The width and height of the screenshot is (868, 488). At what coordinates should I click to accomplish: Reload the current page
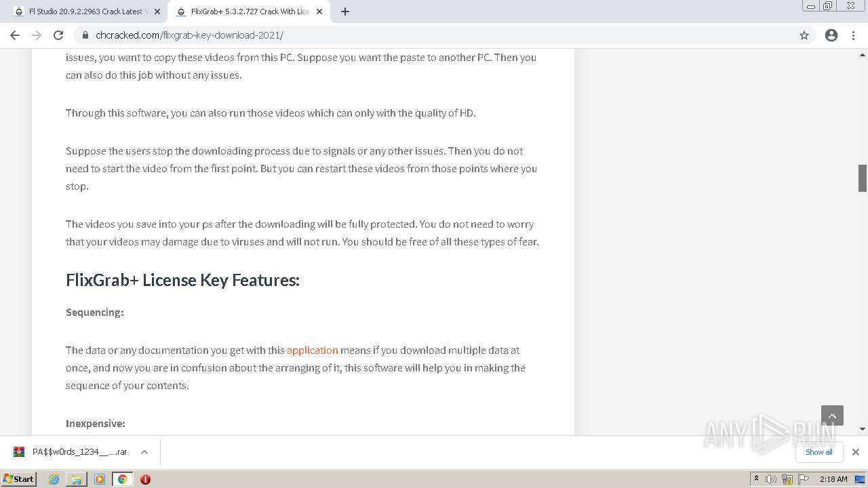coord(58,35)
